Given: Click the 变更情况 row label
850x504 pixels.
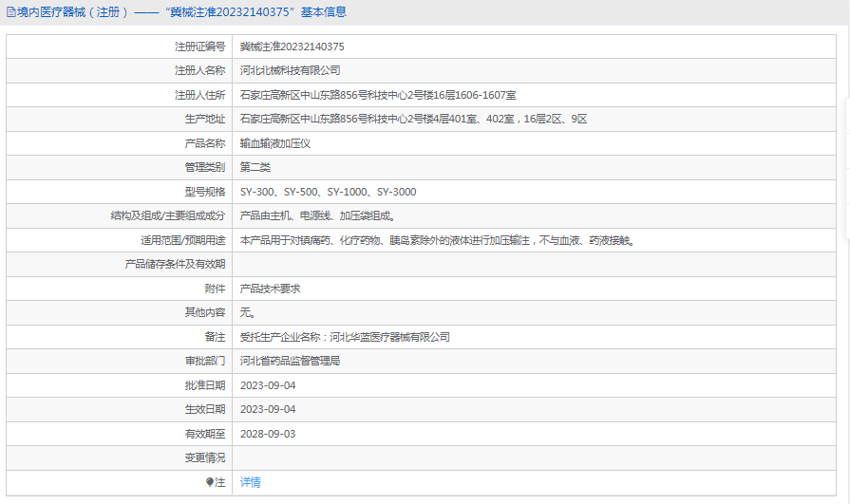Looking at the screenshot, I should (x=204, y=457).
